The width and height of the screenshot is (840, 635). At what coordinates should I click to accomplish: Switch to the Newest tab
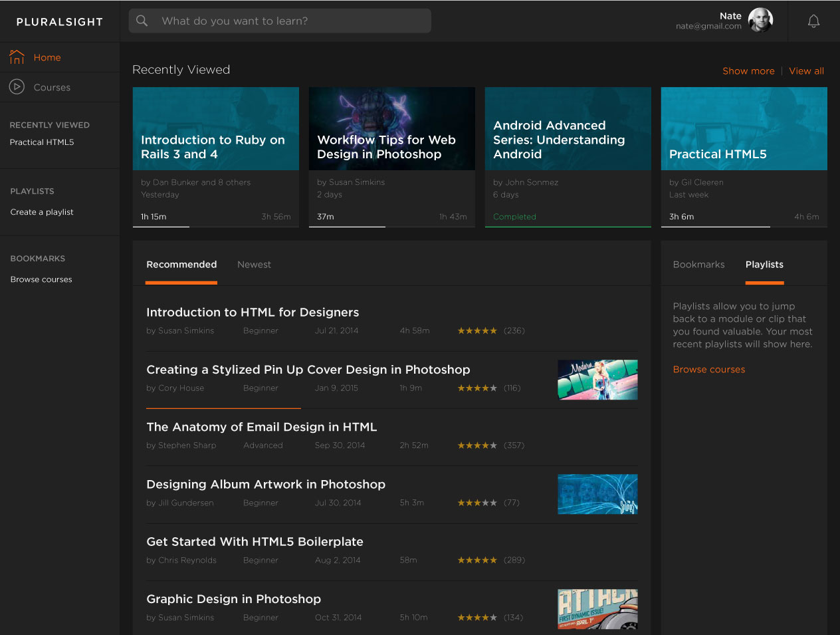coord(254,265)
